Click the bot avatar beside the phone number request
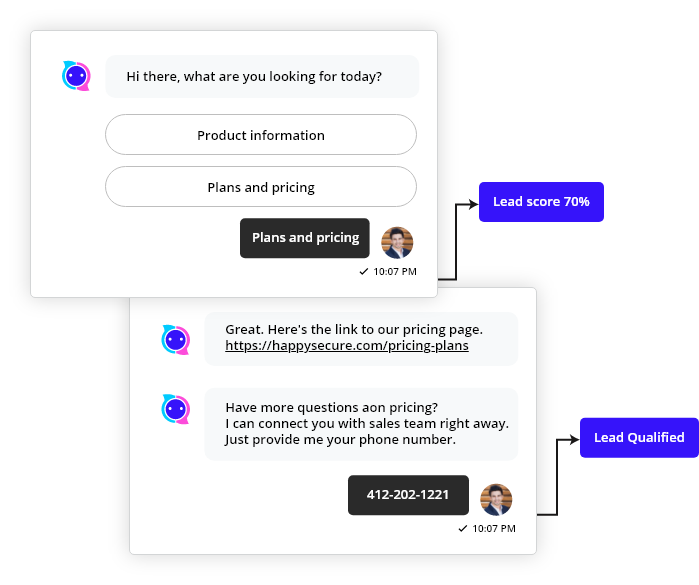 click(x=176, y=409)
